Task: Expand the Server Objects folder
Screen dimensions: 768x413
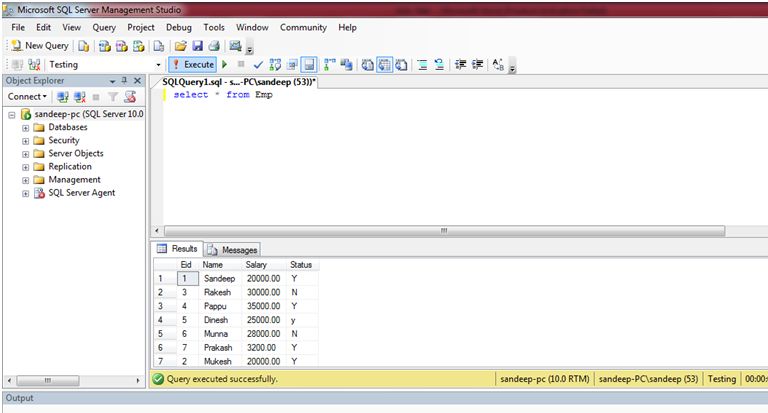Action: coord(25,154)
